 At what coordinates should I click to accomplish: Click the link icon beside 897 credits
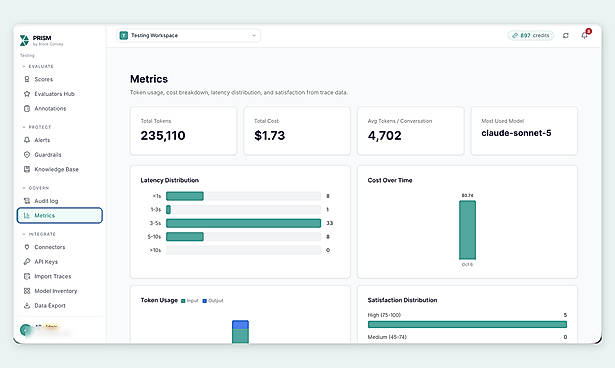515,36
